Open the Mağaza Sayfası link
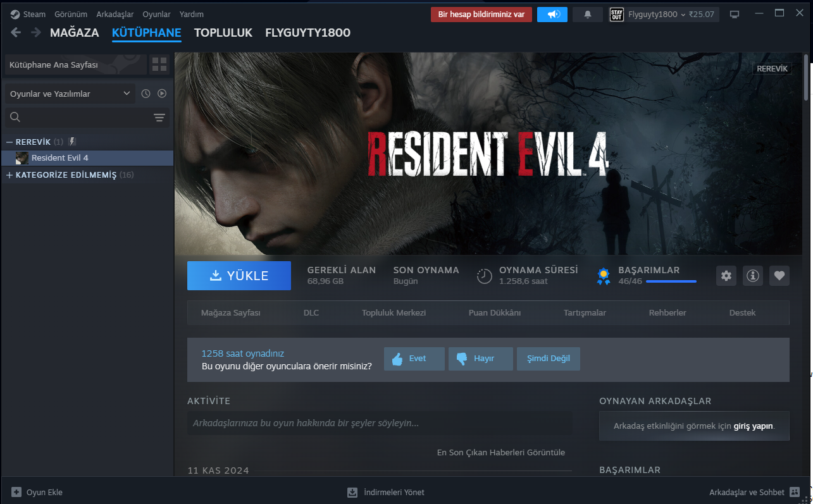 (231, 312)
